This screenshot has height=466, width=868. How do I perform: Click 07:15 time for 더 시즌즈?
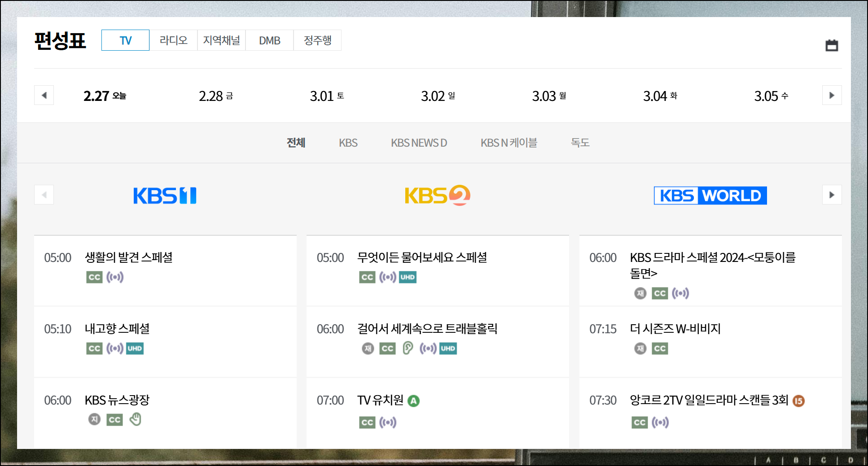(x=603, y=329)
